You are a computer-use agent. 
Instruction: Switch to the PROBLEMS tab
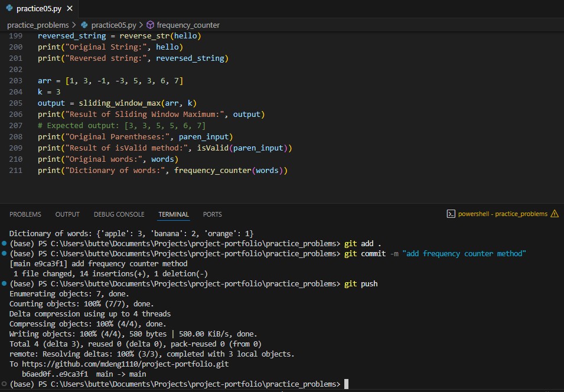click(25, 214)
